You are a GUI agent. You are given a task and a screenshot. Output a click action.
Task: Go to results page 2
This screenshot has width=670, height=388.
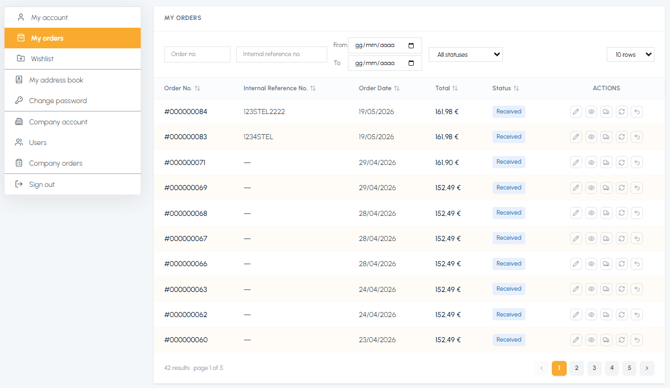[x=576, y=368]
